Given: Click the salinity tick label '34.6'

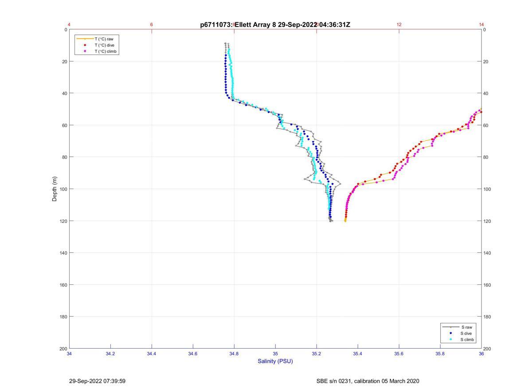Looking at the screenshot, I should click(193, 353).
